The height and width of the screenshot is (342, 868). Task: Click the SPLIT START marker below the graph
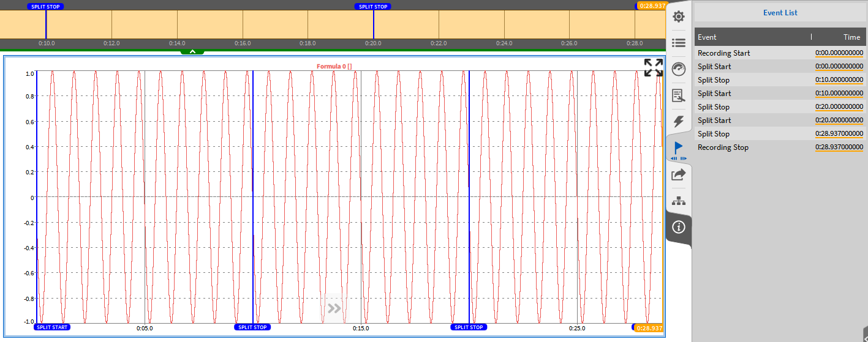[52, 327]
